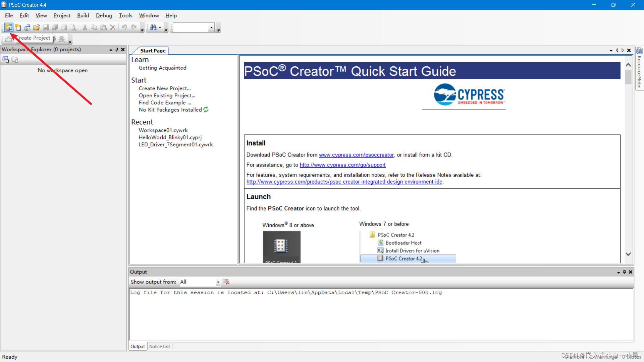
Task: Click the Redo arrow icon
Action: (x=134, y=27)
